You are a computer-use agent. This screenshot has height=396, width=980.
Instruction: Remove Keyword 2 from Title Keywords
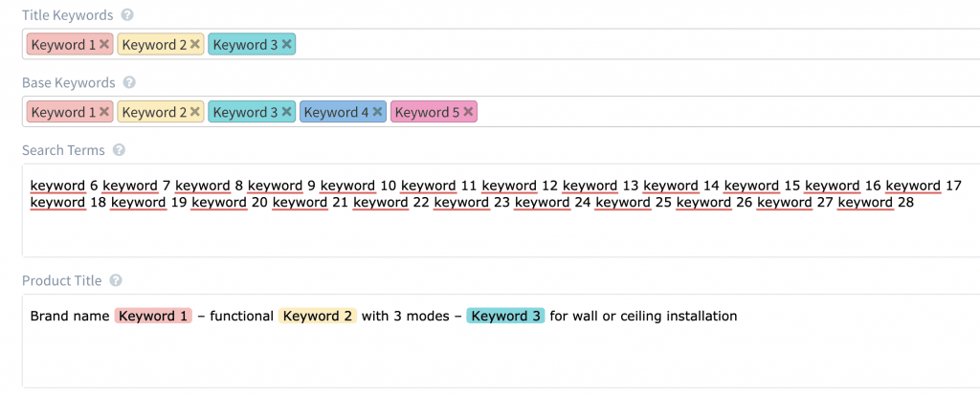[x=195, y=44]
